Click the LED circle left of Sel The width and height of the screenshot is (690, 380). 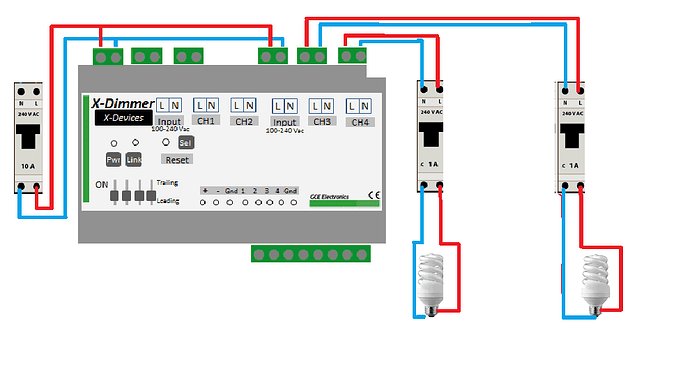pyautogui.click(x=165, y=142)
